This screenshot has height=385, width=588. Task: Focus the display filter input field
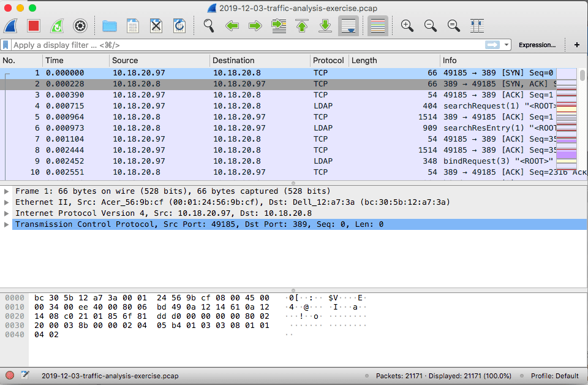click(247, 45)
